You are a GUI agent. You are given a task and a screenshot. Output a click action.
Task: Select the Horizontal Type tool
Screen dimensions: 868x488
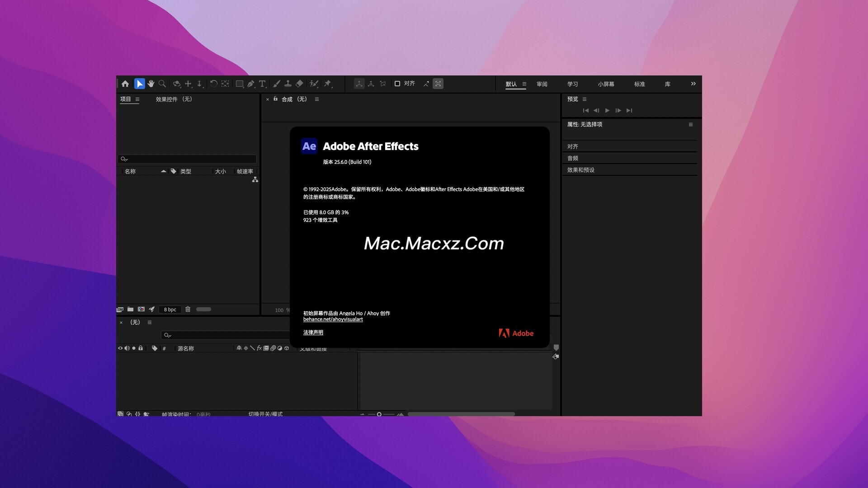point(262,84)
